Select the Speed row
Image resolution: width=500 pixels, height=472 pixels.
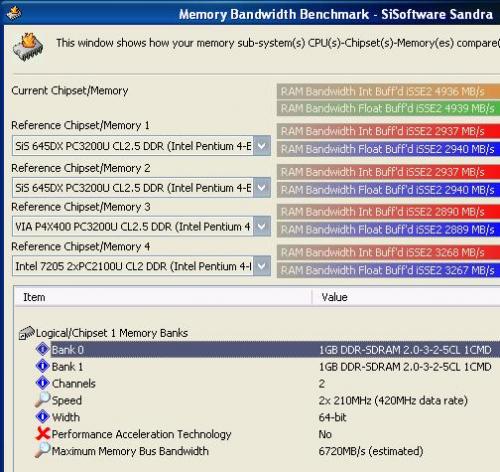[x=268, y=400]
